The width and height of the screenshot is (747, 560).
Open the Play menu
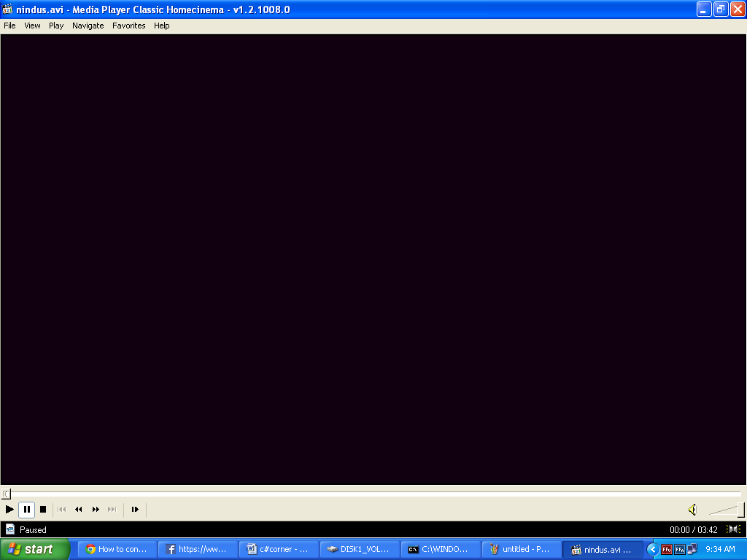(56, 26)
